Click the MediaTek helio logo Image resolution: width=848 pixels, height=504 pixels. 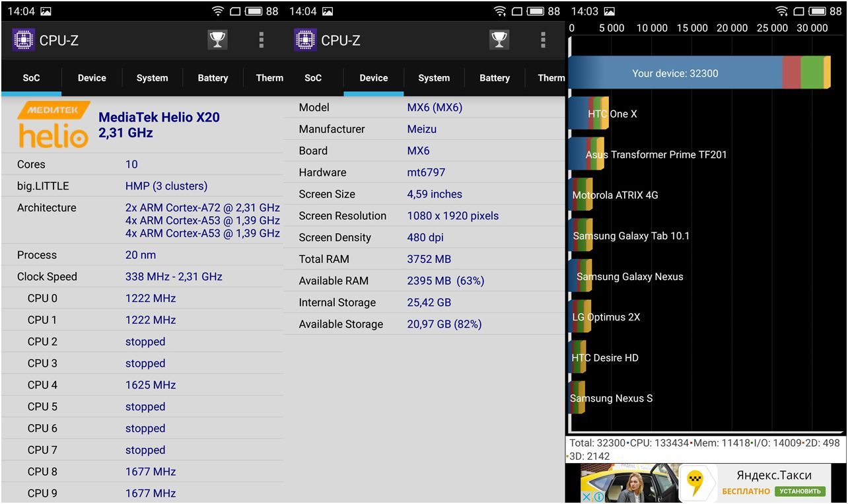pyautogui.click(x=53, y=125)
